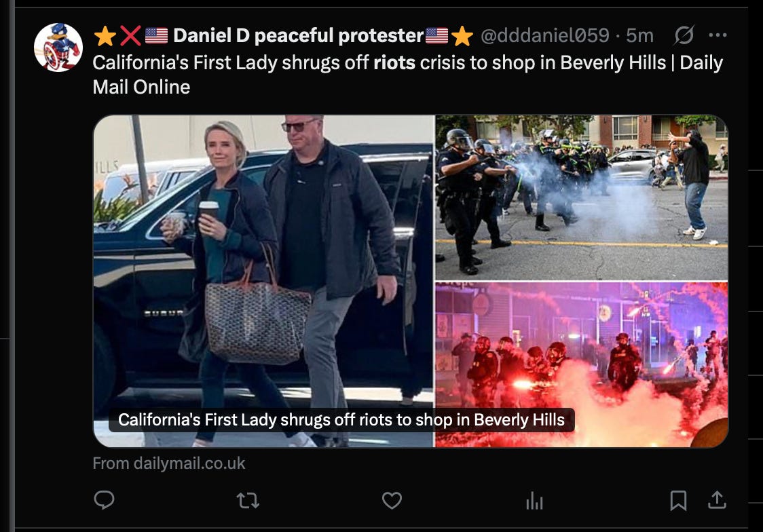Click the Grok explain slashed-circle icon
Image resolution: width=763 pixels, height=532 pixels.
(x=684, y=35)
